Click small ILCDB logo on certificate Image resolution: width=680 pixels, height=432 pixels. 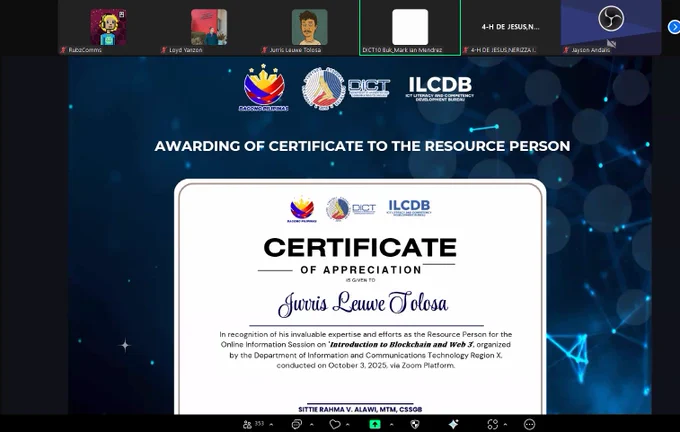[409, 208]
